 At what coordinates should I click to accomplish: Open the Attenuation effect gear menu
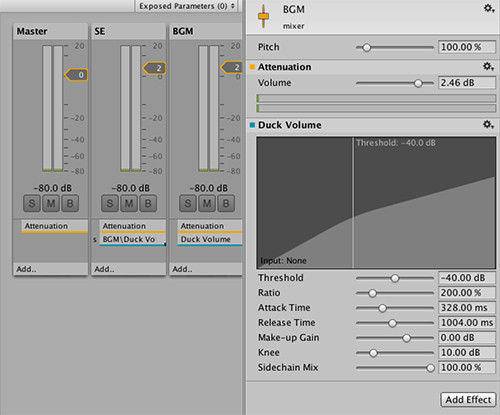(489, 67)
